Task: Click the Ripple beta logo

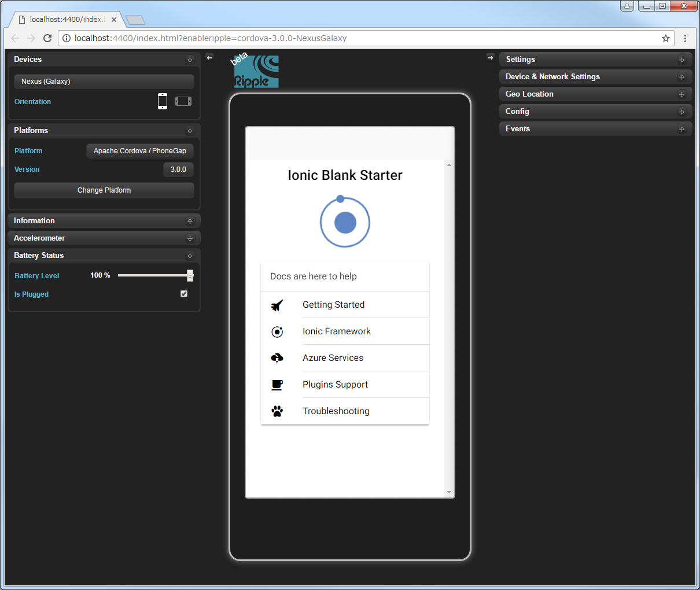Action: (x=255, y=71)
